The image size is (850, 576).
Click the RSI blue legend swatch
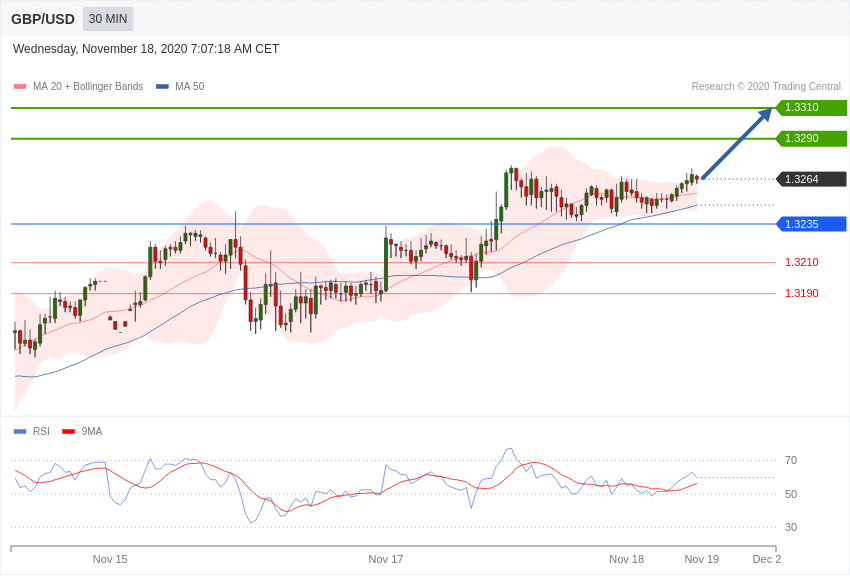pos(20,431)
